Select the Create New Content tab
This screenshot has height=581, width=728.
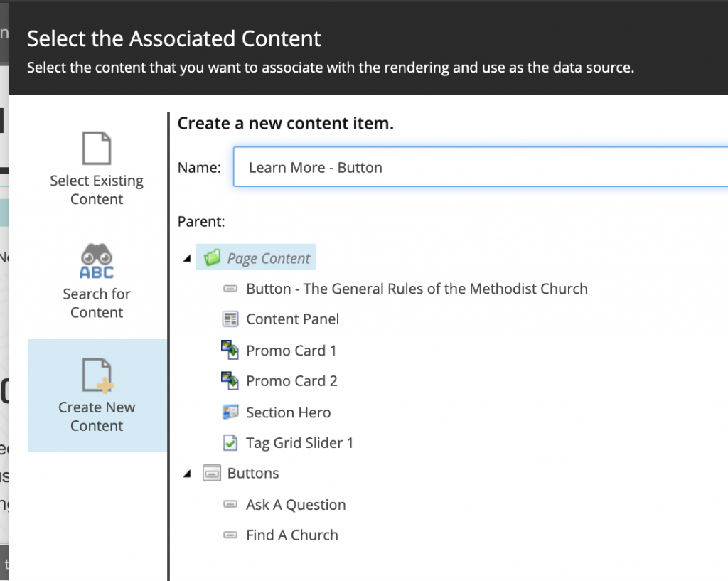[x=97, y=395]
